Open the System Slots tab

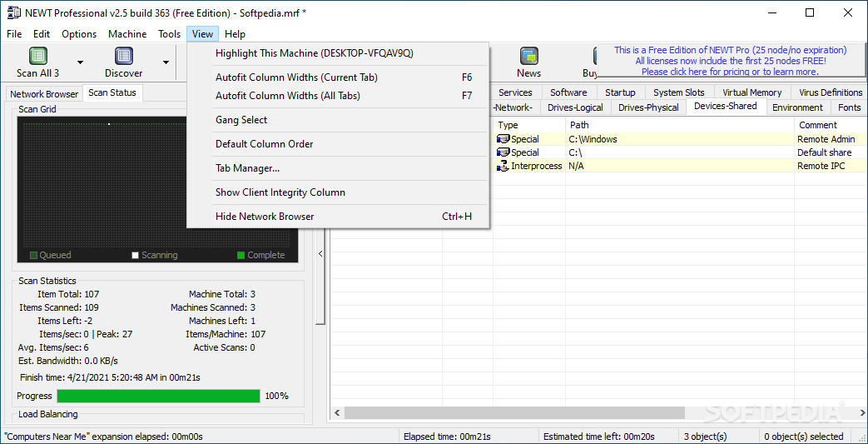tap(679, 92)
